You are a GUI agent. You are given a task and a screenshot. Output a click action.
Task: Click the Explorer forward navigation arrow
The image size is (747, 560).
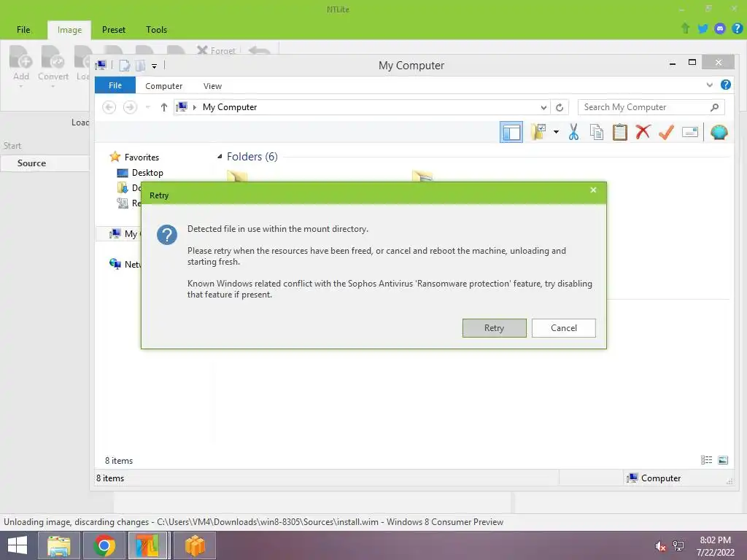[x=130, y=107]
